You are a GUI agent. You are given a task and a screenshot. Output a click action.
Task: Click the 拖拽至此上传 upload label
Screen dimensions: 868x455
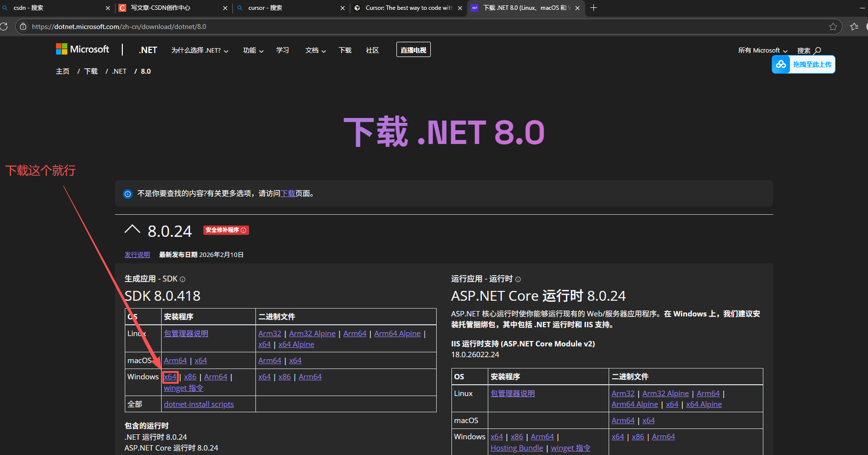812,64
